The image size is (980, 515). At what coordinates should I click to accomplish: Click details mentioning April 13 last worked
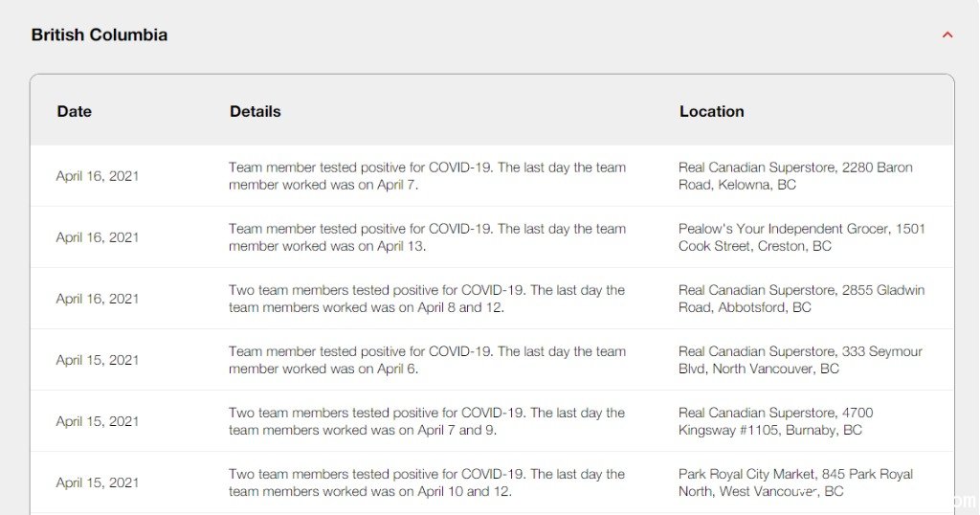coord(427,237)
